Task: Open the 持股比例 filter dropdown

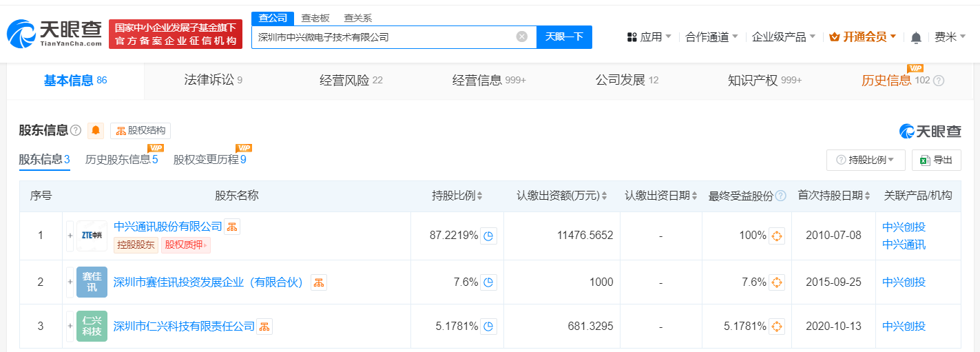Action: [x=866, y=160]
